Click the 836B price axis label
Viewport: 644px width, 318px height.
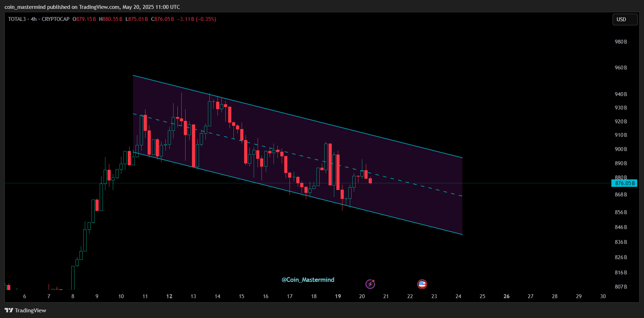(x=621, y=242)
